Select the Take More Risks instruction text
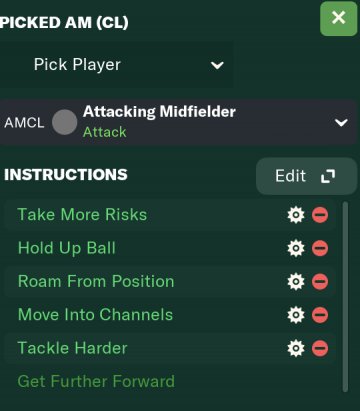 pyautogui.click(x=82, y=215)
